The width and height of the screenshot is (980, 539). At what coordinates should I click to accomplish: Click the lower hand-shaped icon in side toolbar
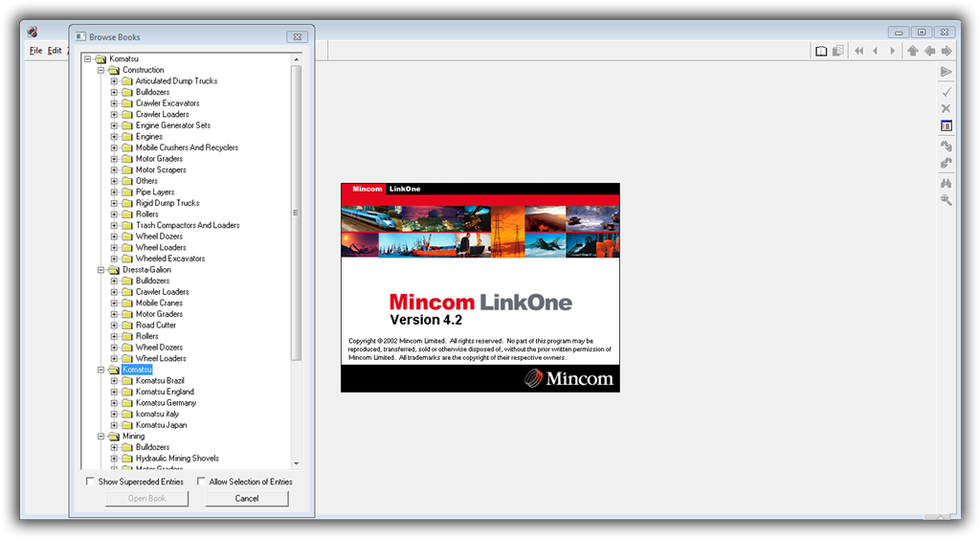[947, 163]
